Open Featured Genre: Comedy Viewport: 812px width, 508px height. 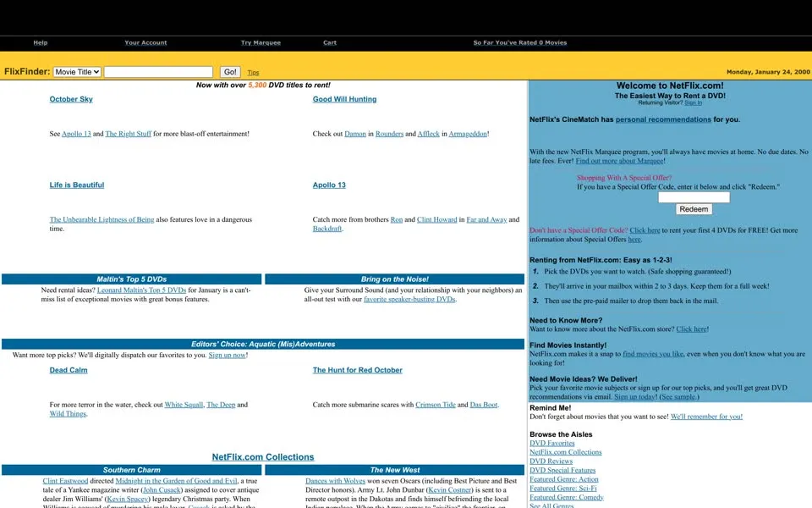pos(567,498)
